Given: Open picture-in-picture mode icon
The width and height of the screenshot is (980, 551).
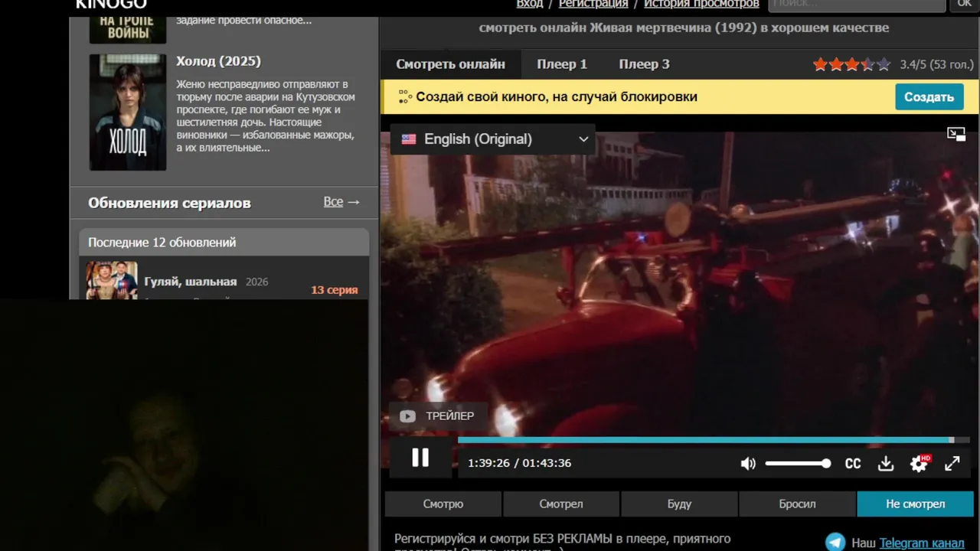Looking at the screenshot, I should pyautogui.click(x=956, y=134).
